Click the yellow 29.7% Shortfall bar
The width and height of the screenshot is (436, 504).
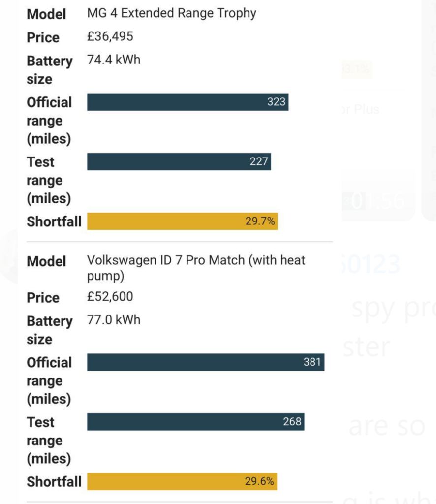182,221
